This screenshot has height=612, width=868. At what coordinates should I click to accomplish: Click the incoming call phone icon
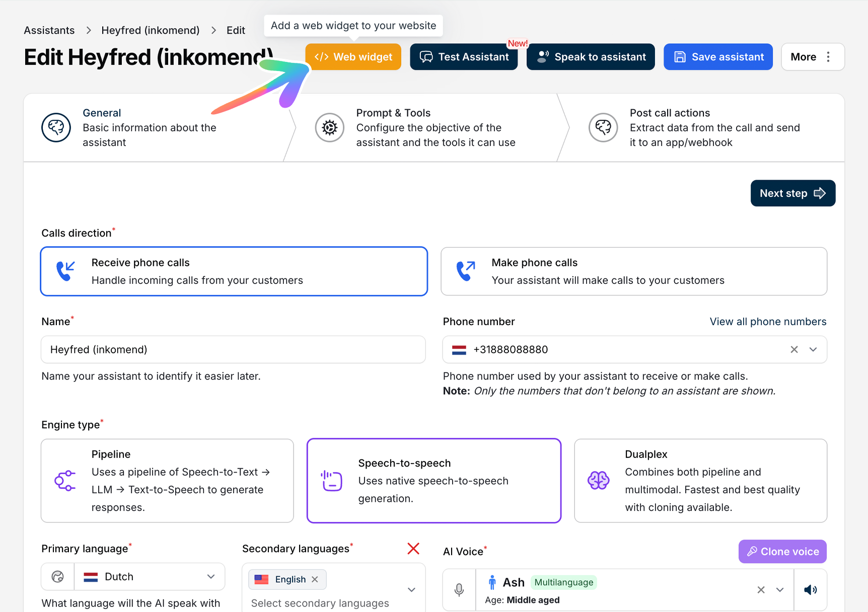click(65, 271)
